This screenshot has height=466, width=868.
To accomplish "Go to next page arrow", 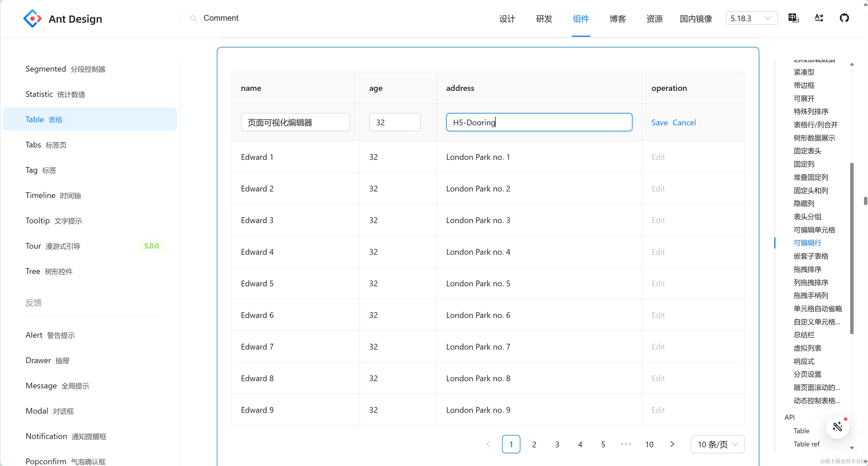I will pyautogui.click(x=672, y=444).
